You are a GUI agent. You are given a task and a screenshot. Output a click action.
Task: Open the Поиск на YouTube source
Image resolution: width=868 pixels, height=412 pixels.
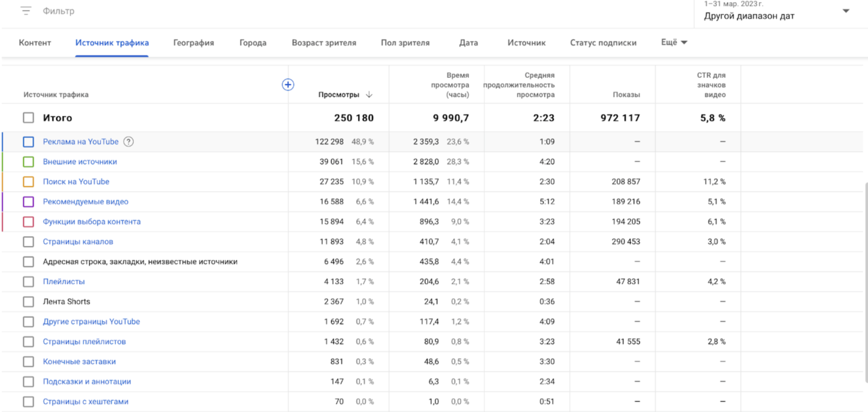(x=76, y=182)
